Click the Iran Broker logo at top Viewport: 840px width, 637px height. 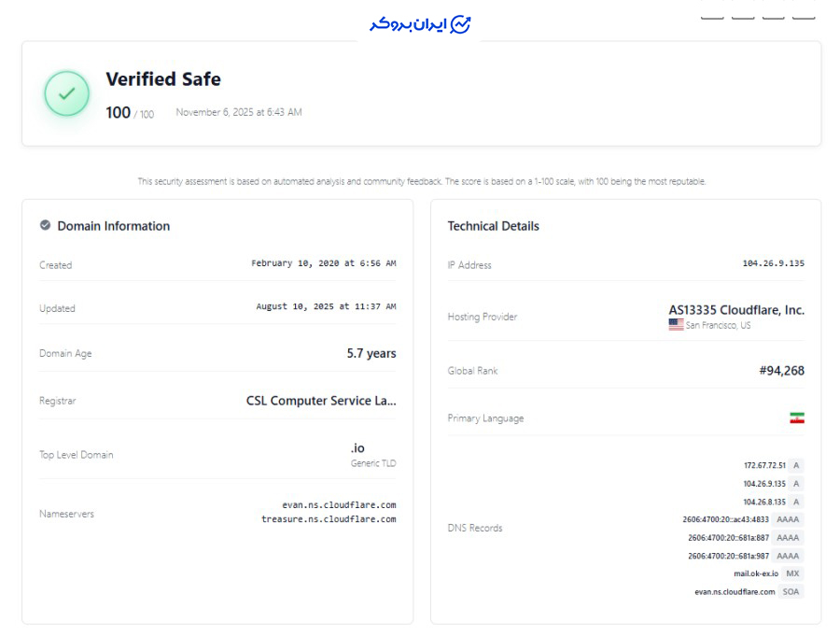(420, 24)
